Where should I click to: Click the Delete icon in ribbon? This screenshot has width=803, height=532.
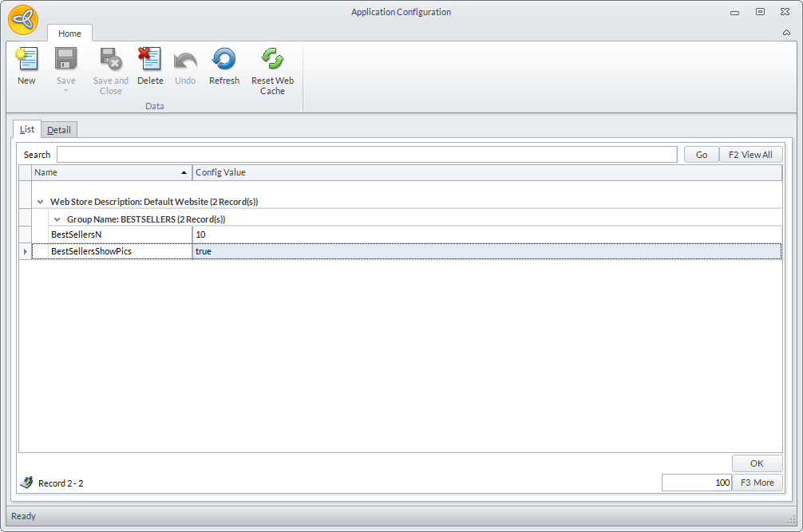[x=149, y=60]
